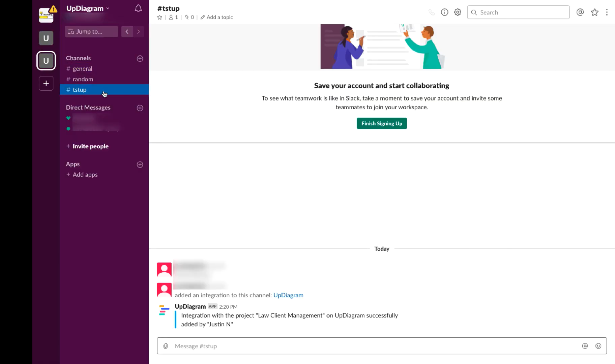
Task: Add a new workspace with plus tile
Action: (x=46, y=83)
